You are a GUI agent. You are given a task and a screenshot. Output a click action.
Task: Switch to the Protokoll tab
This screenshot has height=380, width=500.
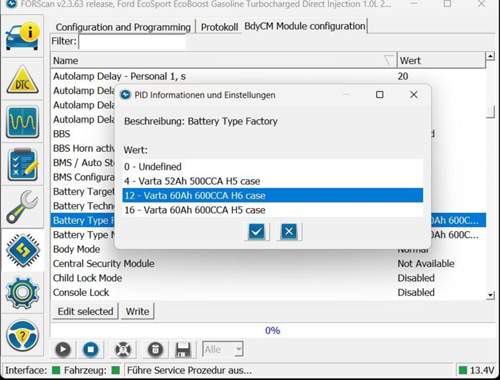pyautogui.click(x=219, y=27)
